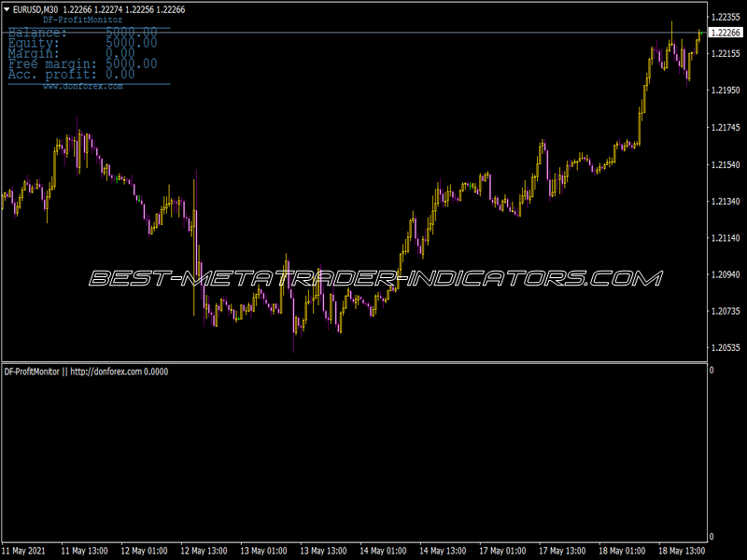
Task: Click the 18 May 13:00 time label
Action: [682, 551]
